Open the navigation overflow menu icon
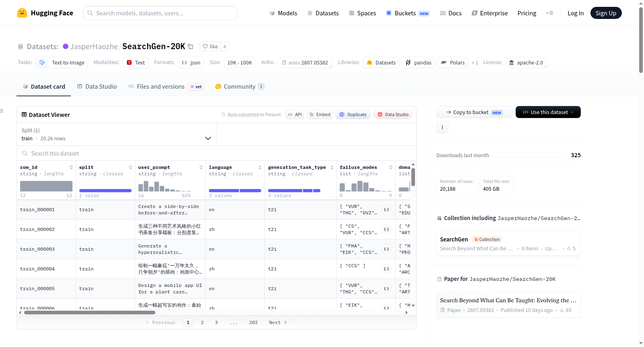 tap(549, 13)
